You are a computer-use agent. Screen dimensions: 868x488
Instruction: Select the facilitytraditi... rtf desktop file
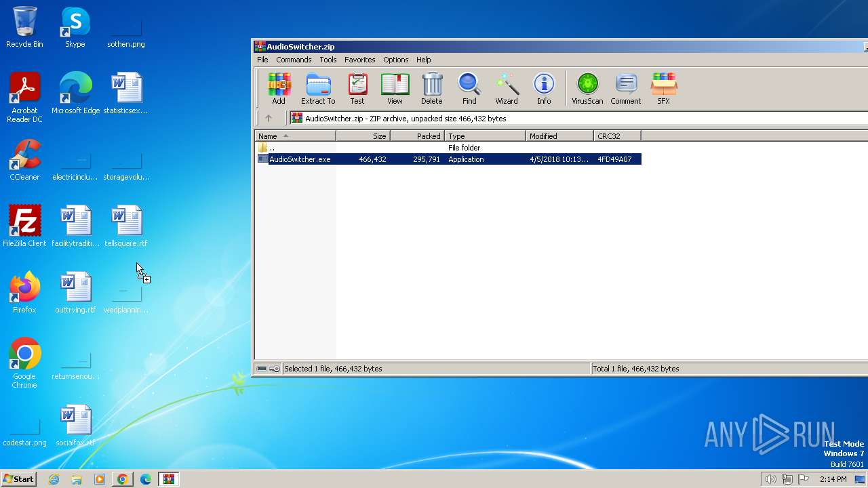(75, 226)
